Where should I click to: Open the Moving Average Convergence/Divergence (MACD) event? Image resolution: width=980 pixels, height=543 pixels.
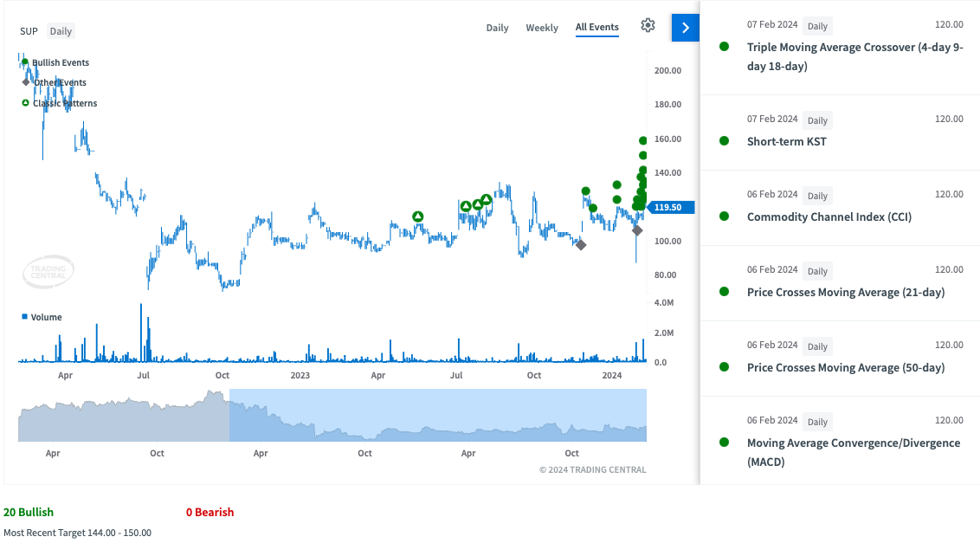(853, 452)
